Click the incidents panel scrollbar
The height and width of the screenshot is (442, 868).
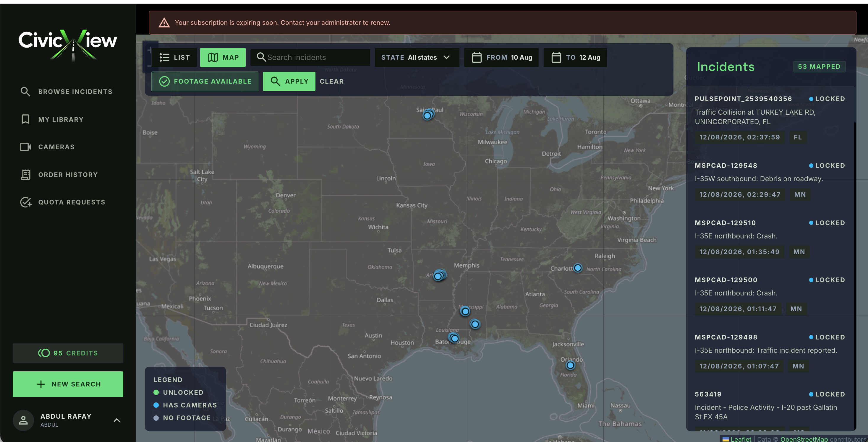click(x=855, y=104)
